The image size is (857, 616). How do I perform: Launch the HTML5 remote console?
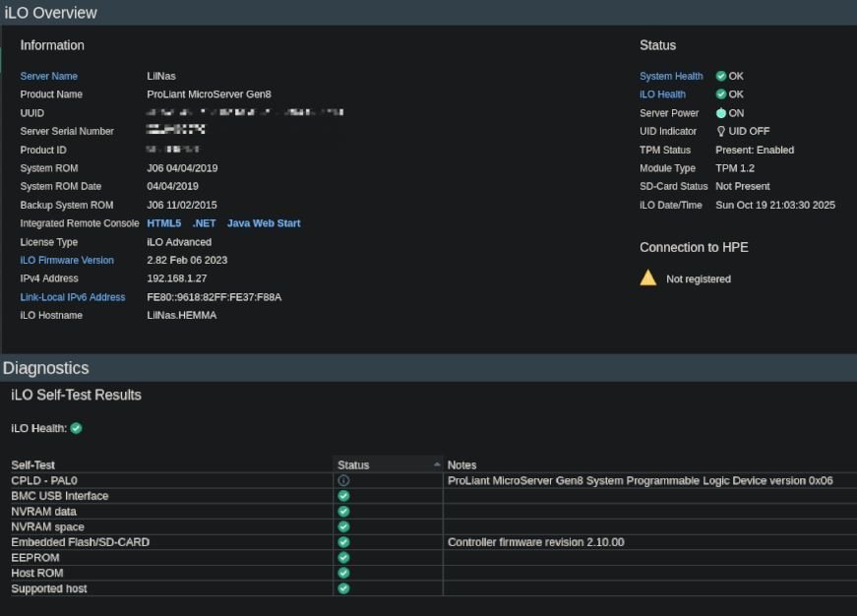[163, 223]
